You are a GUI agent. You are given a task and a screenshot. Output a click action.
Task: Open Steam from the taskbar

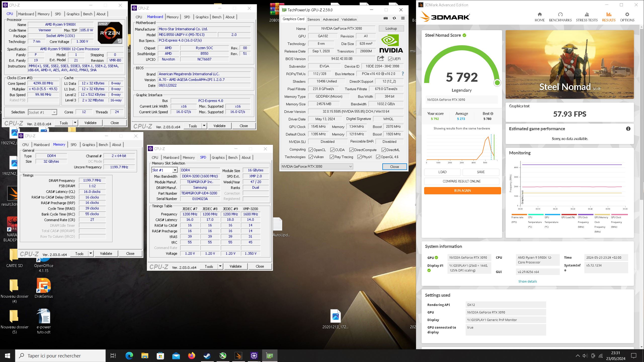point(207,356)
